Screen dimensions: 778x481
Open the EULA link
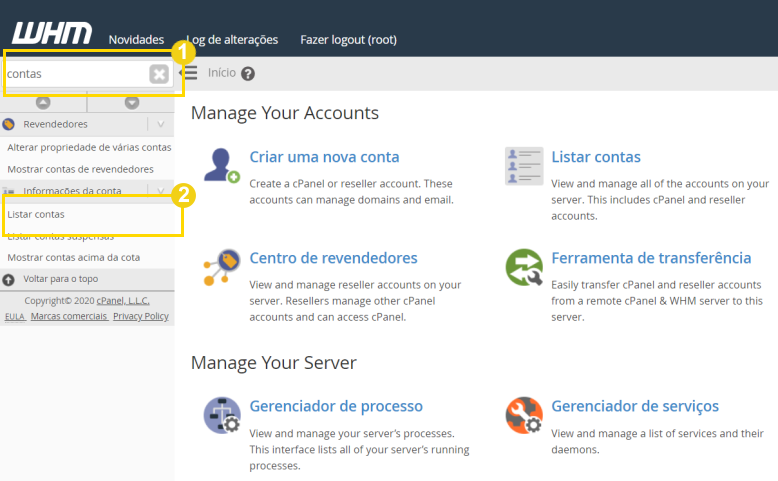pos(15,317)
